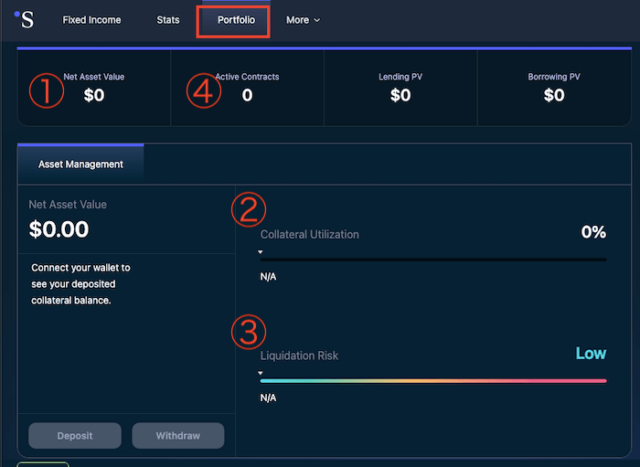This screenshot has height=467, width=640.
Task: Click the Connect your wallet message
Action: click(x=81, y=284)
